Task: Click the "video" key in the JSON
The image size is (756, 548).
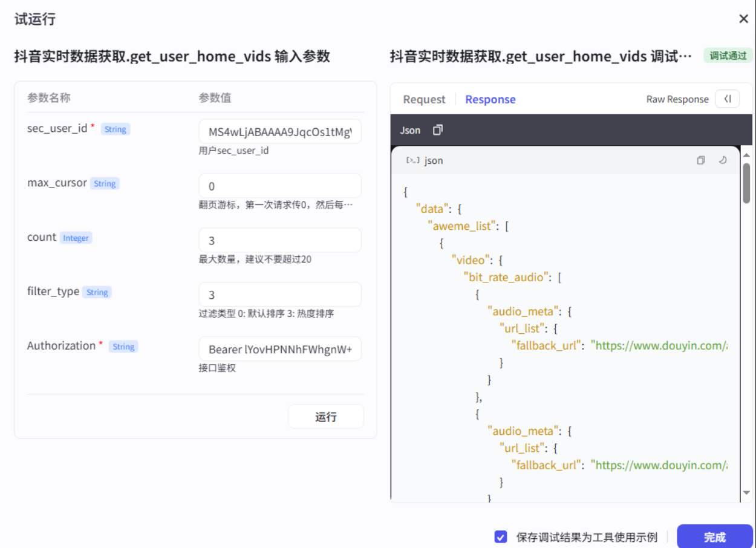Action: coord(471,260)
